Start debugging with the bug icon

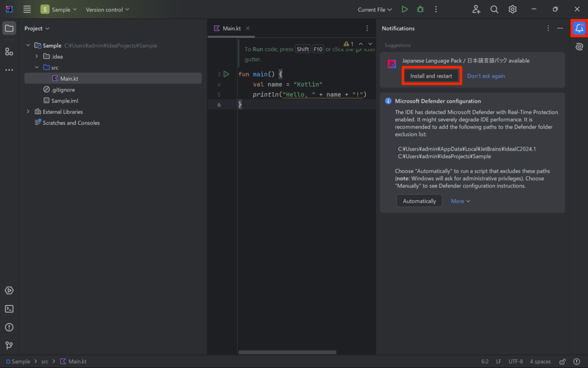click(420, 9)
